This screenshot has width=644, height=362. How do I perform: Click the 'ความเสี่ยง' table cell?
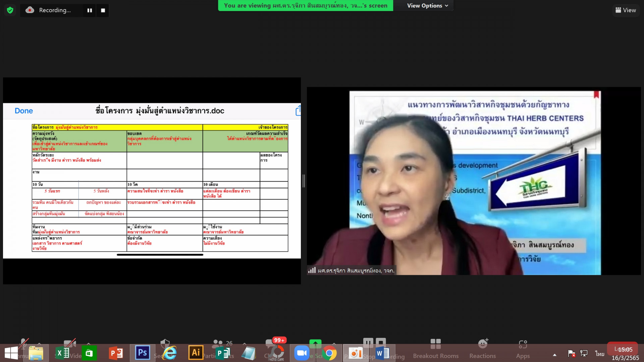click(x=245, y=243)
